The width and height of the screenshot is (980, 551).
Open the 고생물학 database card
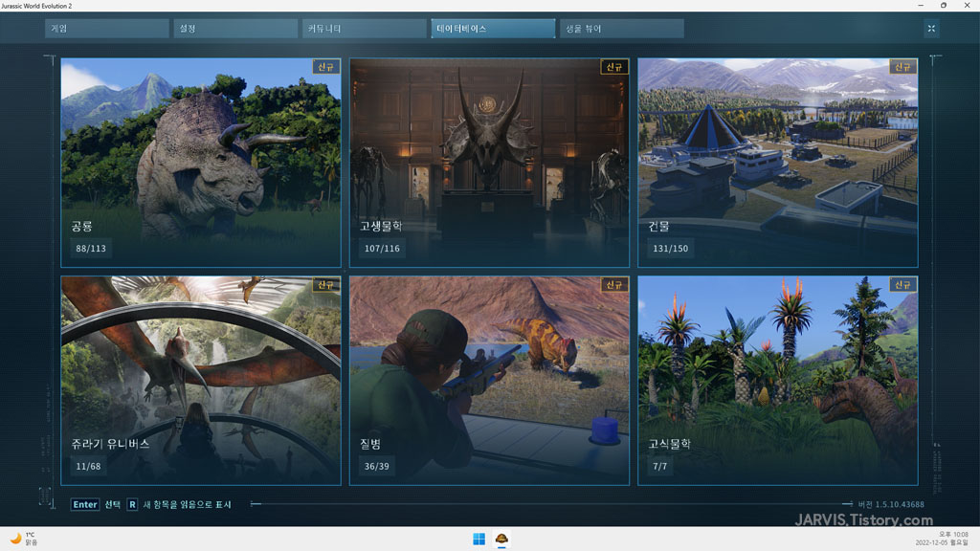[489, 163]
